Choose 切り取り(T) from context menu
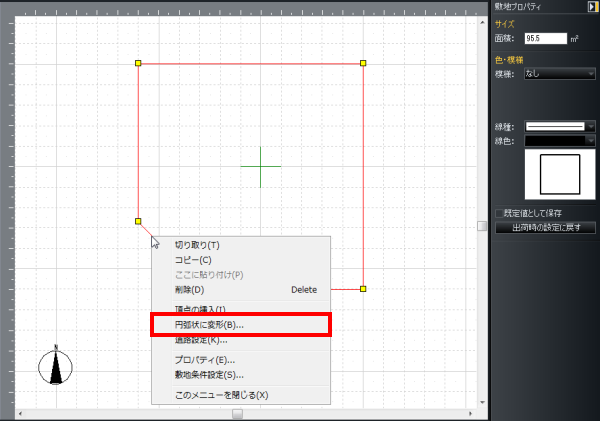 tap(197, 245)
